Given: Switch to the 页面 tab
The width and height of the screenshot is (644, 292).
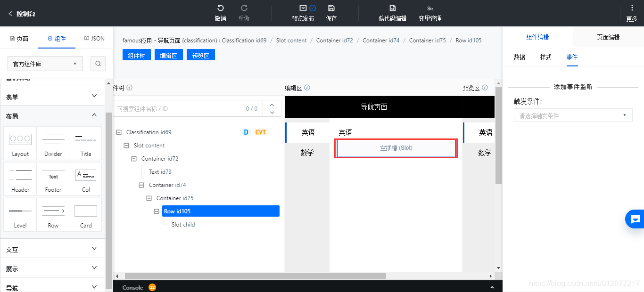Looking at the screenshot, I should pyautogui.click(x=19, y=39).
